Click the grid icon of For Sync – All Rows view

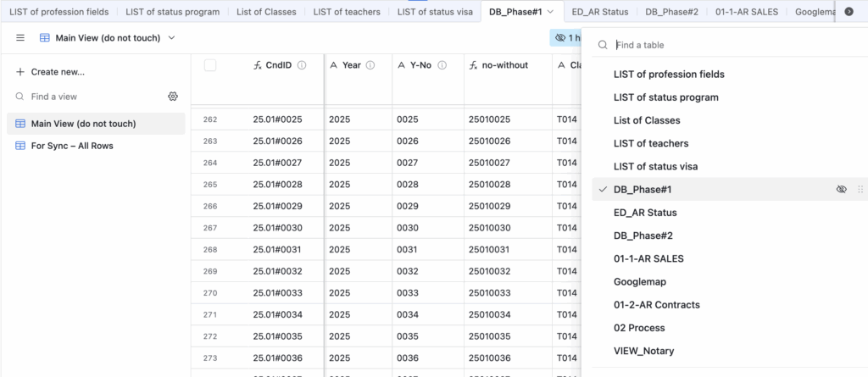click(20, 146)
